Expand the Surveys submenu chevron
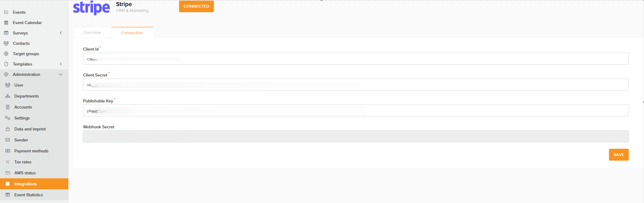Viewport: 644px width, 203px height. pos(61,33)
